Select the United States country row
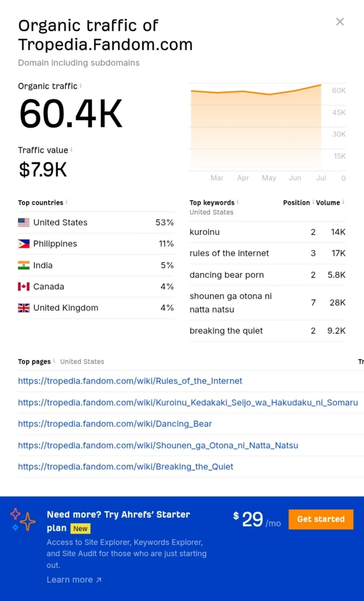The image size is (364, 601). point(95,223)
